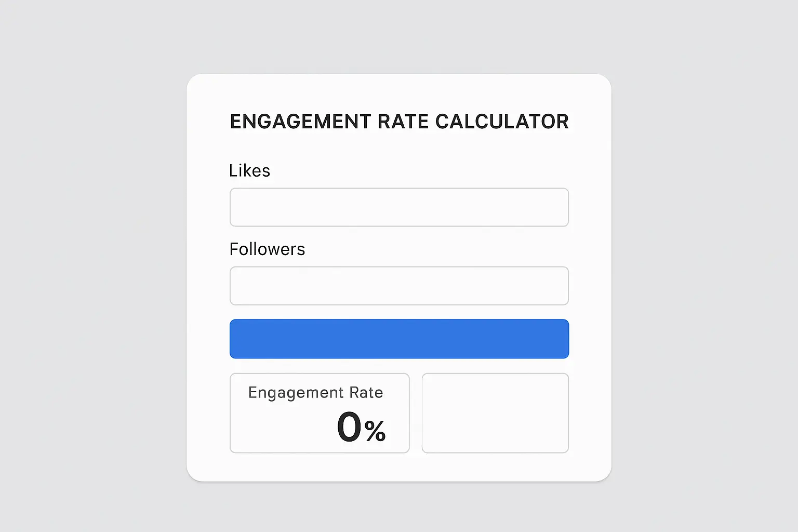Screen dimensions: 798x532
Task: Click the empty result card on the right
Action: coord(495,413)
